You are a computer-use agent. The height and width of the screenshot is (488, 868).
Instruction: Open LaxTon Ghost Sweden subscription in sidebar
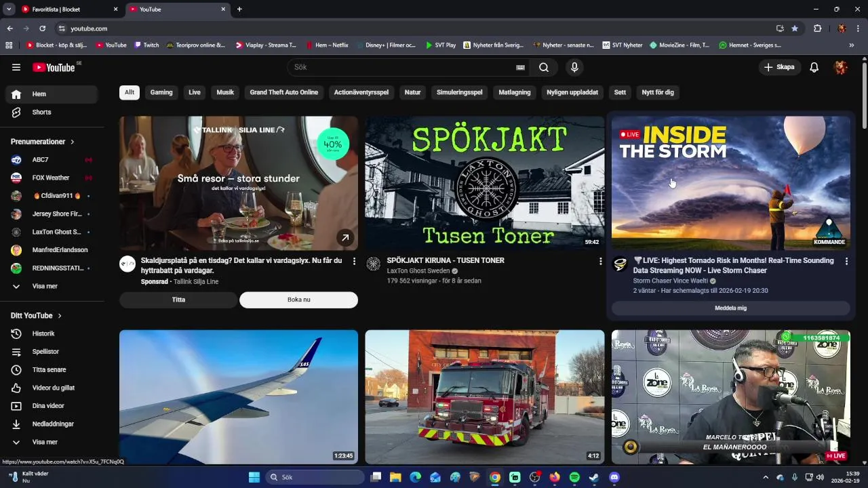(52, 232)
